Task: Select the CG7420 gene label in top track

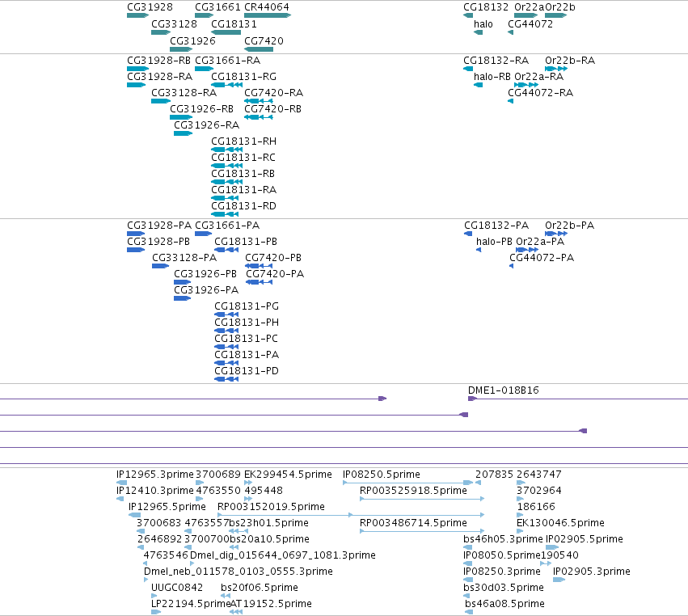Action: pyautogui.click(x=264, y=40)
